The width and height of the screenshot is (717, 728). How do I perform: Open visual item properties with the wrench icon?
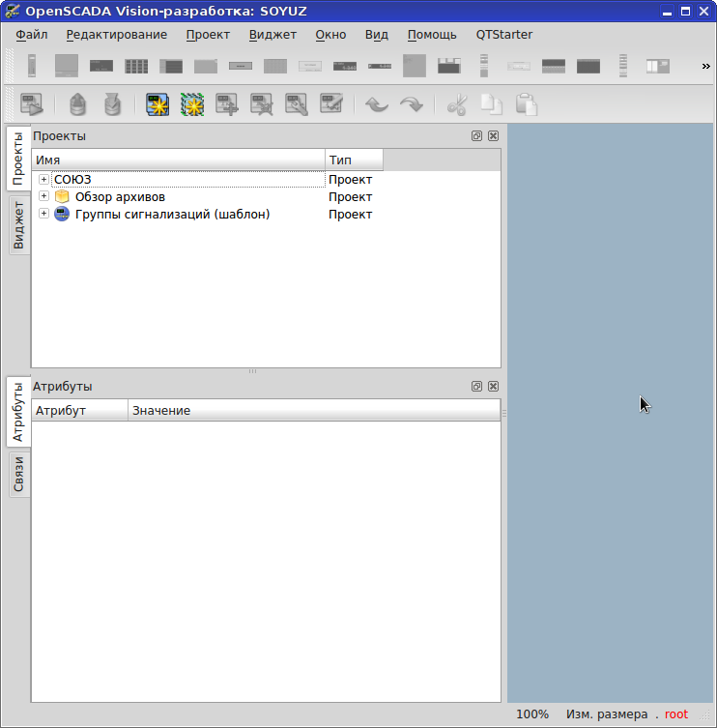point(297,104)
